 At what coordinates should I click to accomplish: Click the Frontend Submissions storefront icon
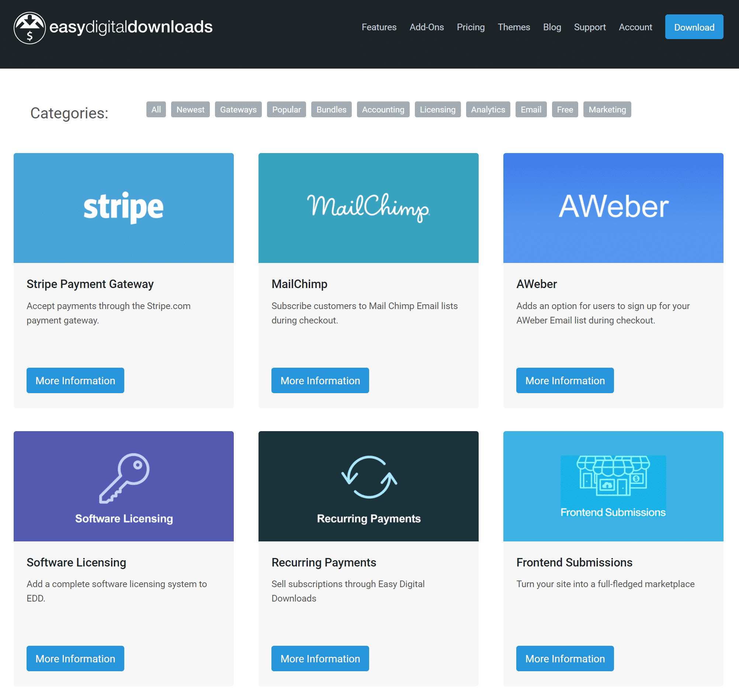613,476
